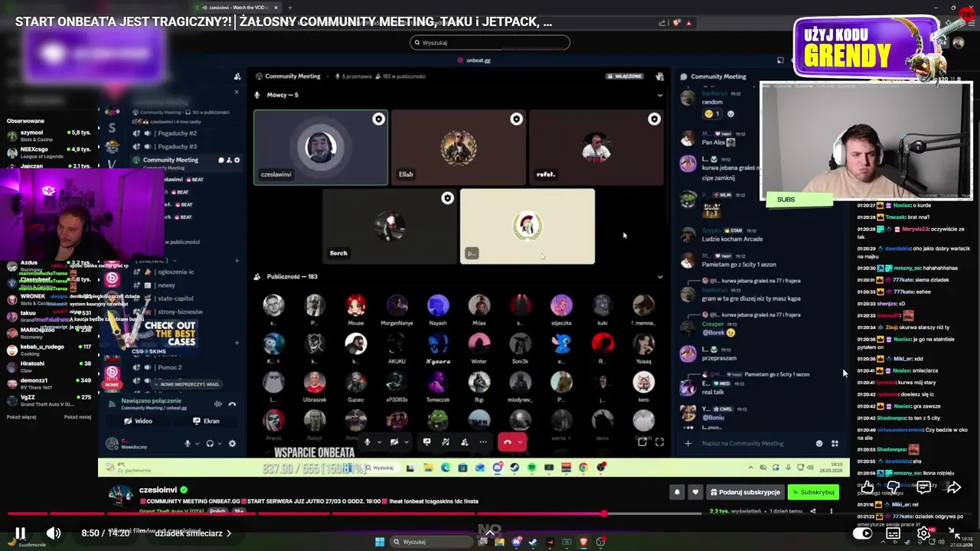
Task: Dislike the video with thumbs down
Action: tap(893, 487)
